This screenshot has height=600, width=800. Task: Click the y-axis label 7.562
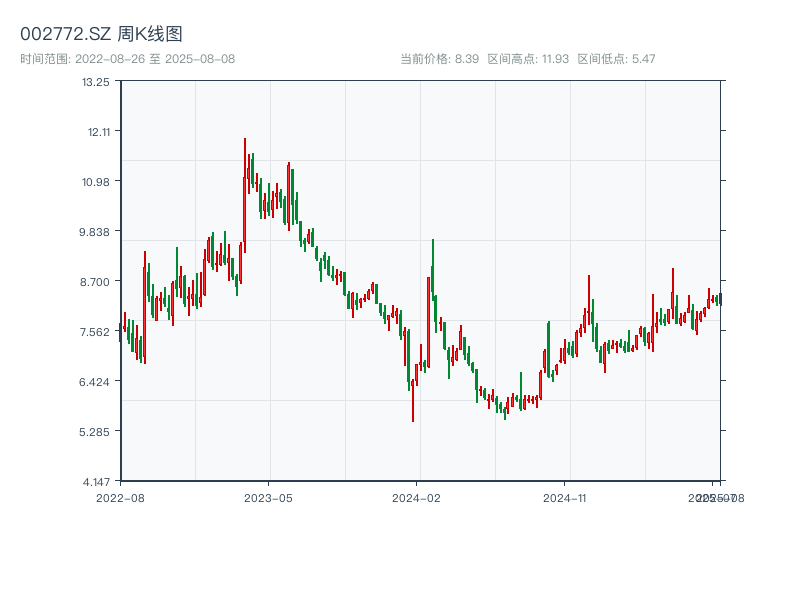(x=95, y=332)
